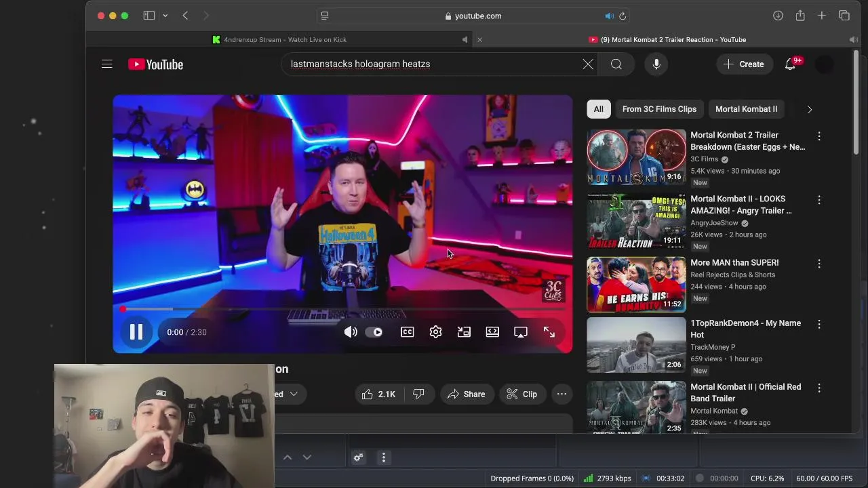Share the video
Screen dimensions: 868x488
[467, 394]
